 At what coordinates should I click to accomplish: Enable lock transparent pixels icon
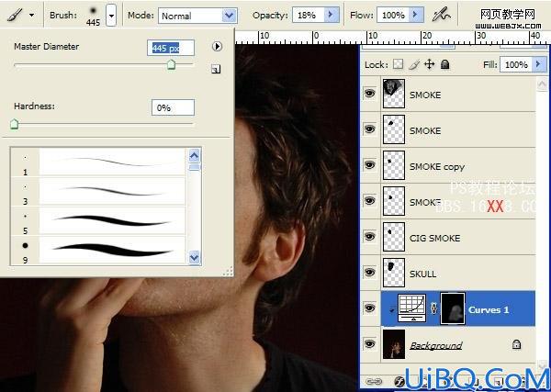click(x=399, y=64)
